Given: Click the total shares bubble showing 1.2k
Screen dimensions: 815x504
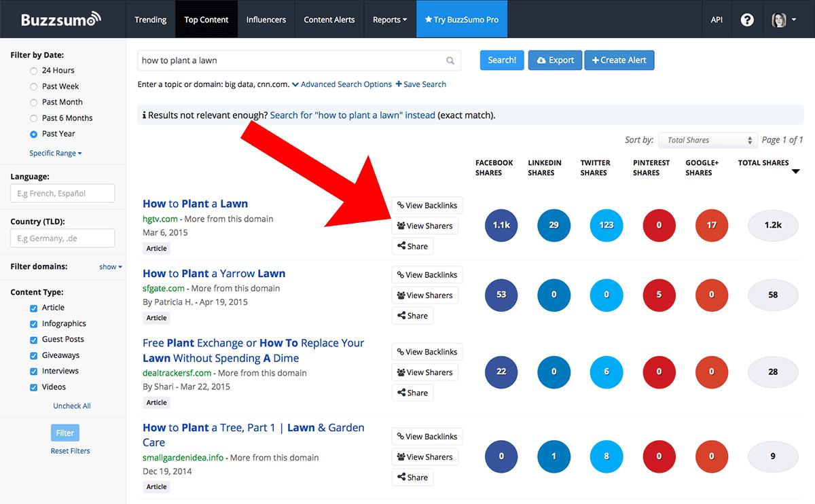Looking at the screenshot, I should pos(773,226).
